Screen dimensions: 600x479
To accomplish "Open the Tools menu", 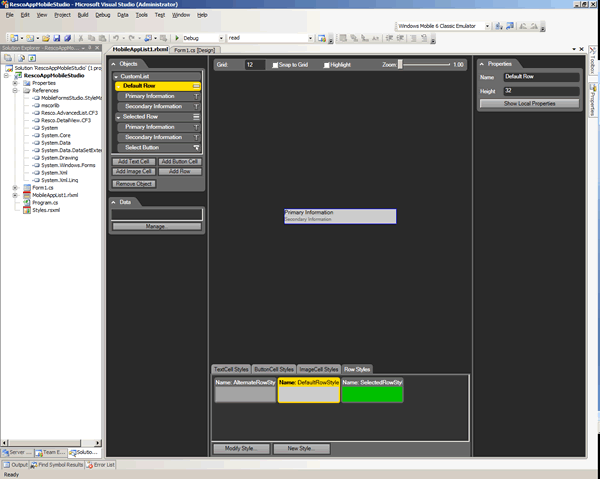I will (142, 15).
